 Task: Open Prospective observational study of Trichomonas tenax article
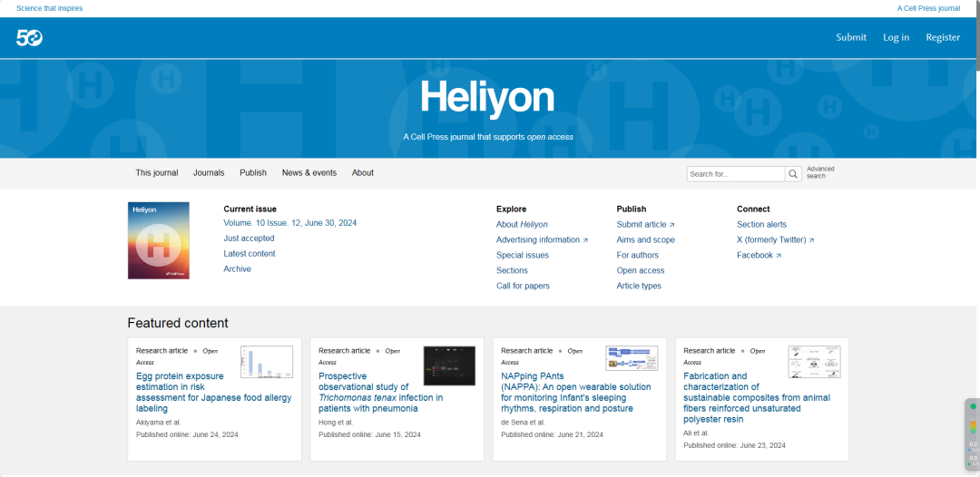380,393
